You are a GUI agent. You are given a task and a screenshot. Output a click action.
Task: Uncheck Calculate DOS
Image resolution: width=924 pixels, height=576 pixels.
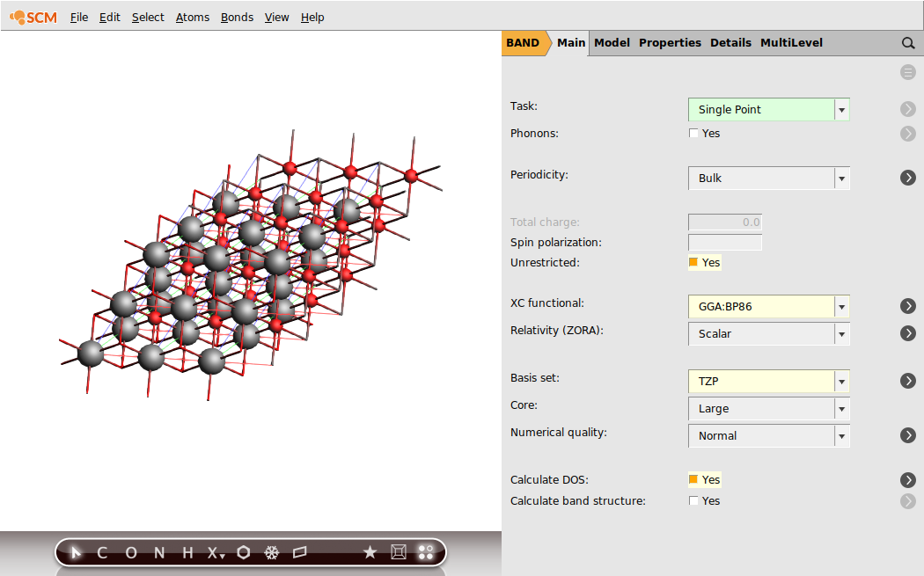point(693,479)
